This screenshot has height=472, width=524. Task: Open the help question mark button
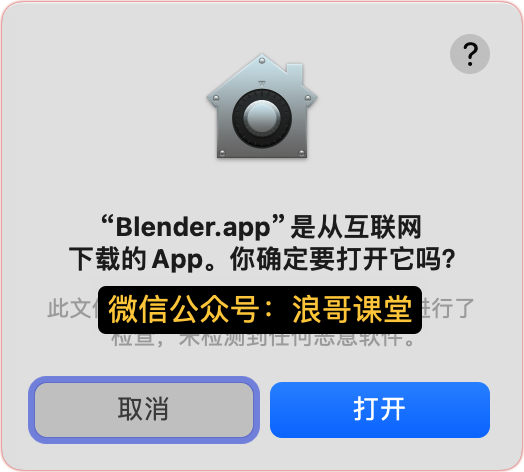(x=470, y=54)
